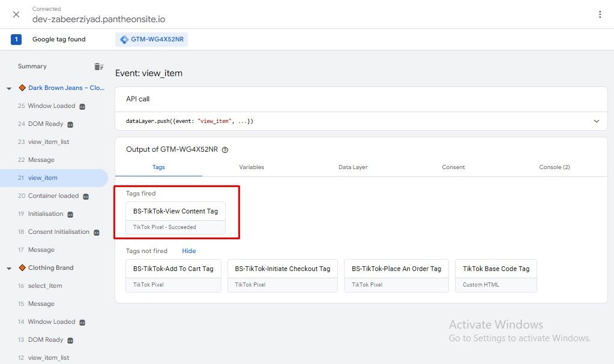Select event 13 DOM Ready

click(40, 340)
